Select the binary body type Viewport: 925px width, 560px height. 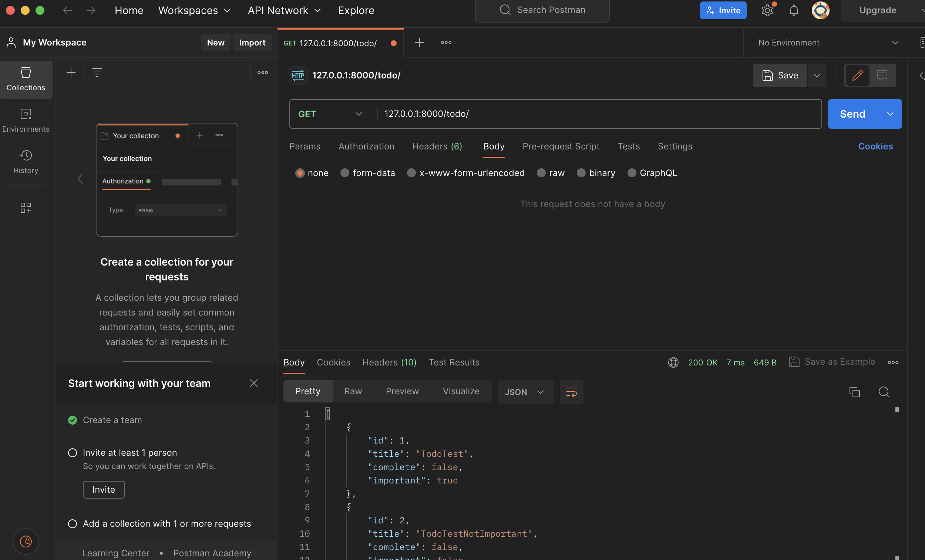[x=581, y=173]
